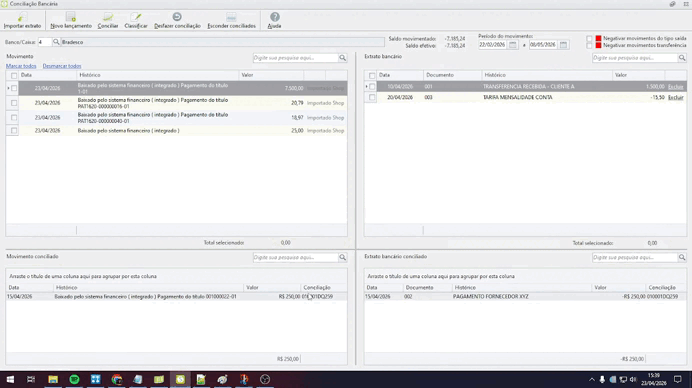Click Excluir for TRANSFERENCIA RECEBIDA row
This screenshot has height=388, width=692.
pyautogui.click(x=675, y=87)
